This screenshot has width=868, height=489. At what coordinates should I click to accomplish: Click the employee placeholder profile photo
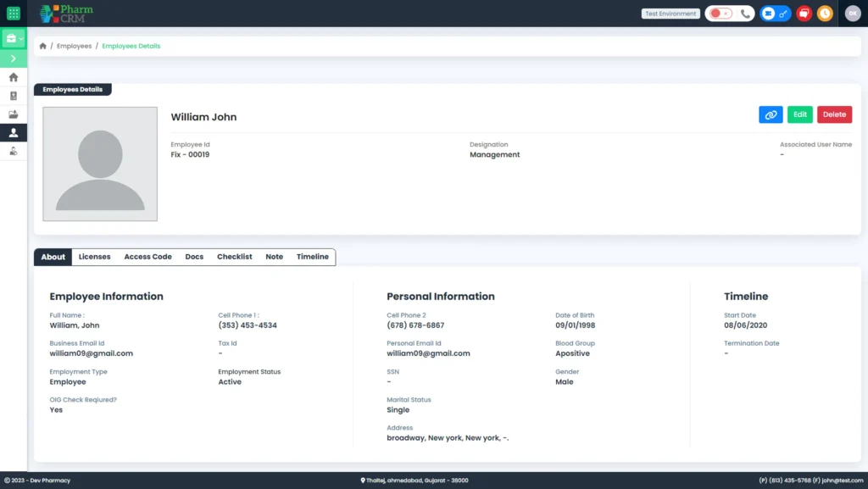click(x=99, y=163)
